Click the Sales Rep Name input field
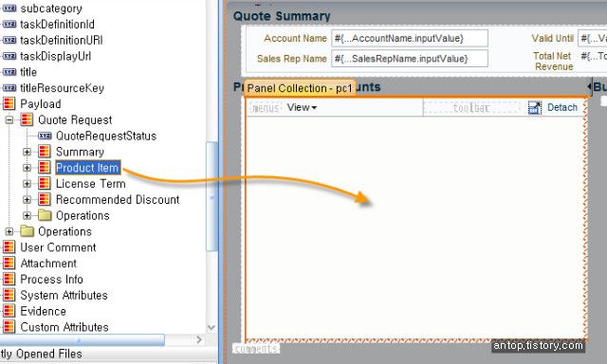Screen dimensions: 607x364 (x=410, y=59)
